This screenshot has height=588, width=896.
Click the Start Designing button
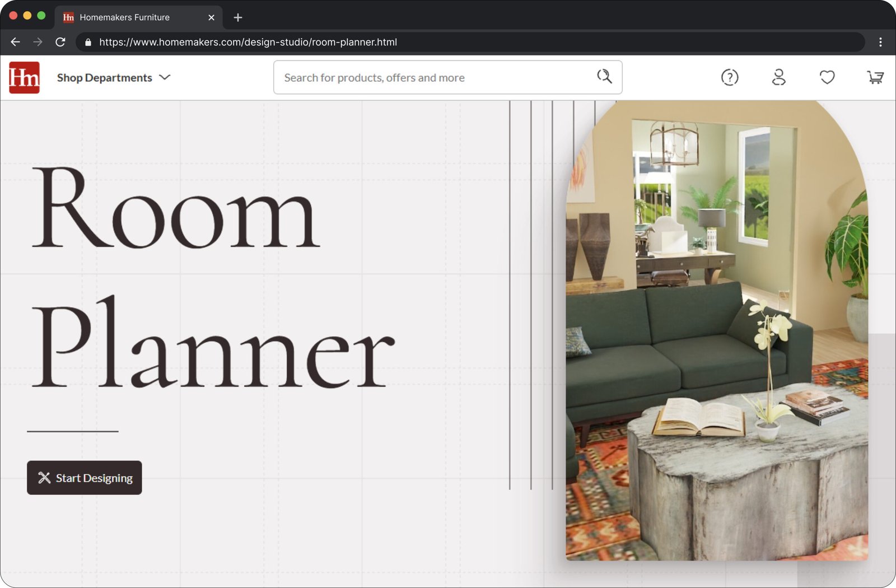(85, 478)
